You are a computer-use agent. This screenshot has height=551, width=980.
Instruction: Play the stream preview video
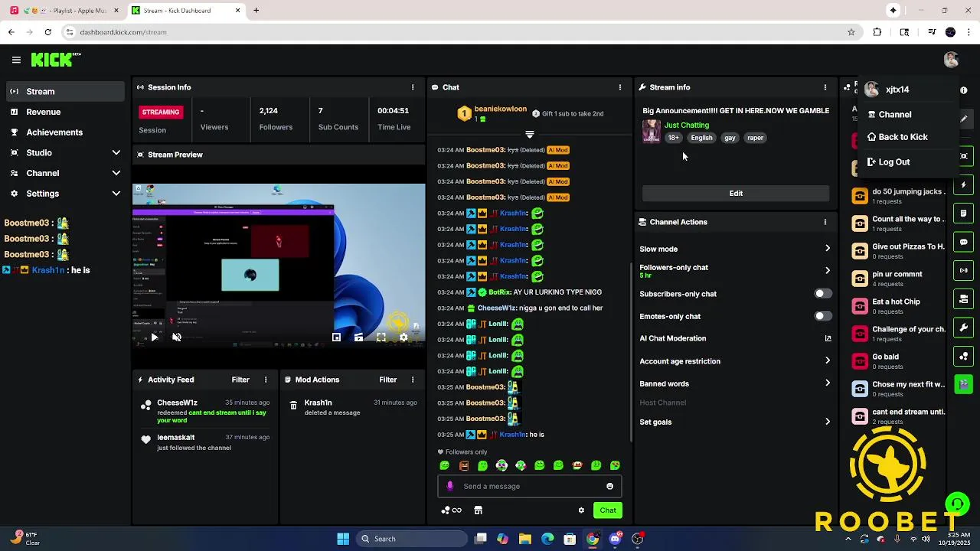click(x=154, y=337)
